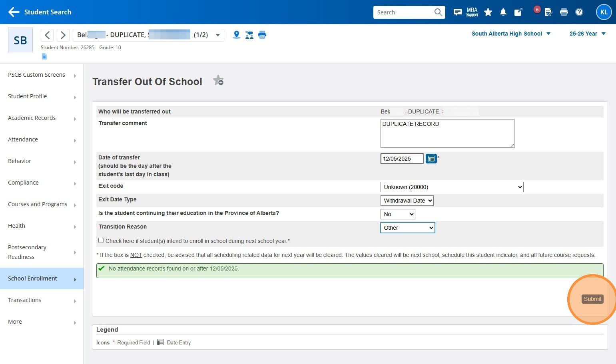Viewport: 616px width, 364px height.
Task: Click the printer icon in the top bar
Action: [564, 12]
